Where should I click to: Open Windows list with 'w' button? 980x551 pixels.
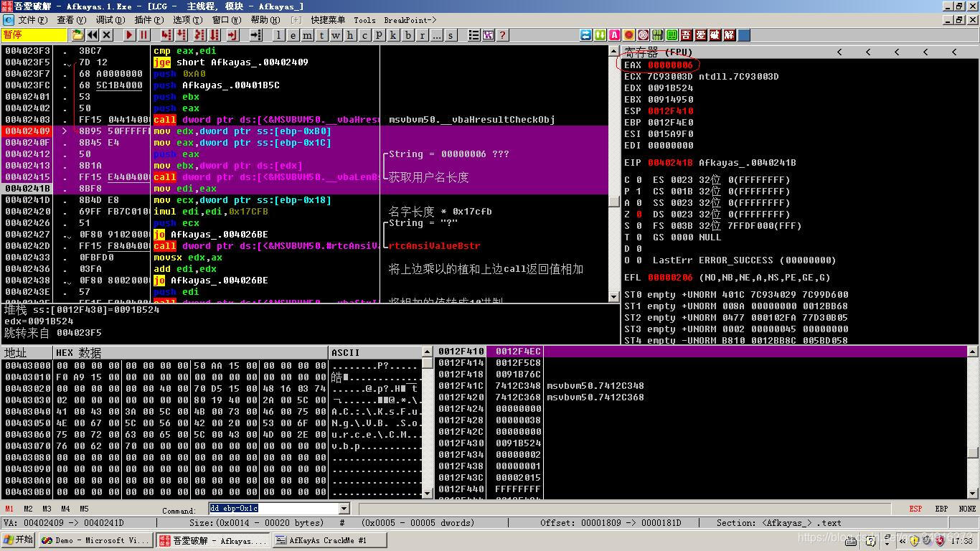point(336,34)
